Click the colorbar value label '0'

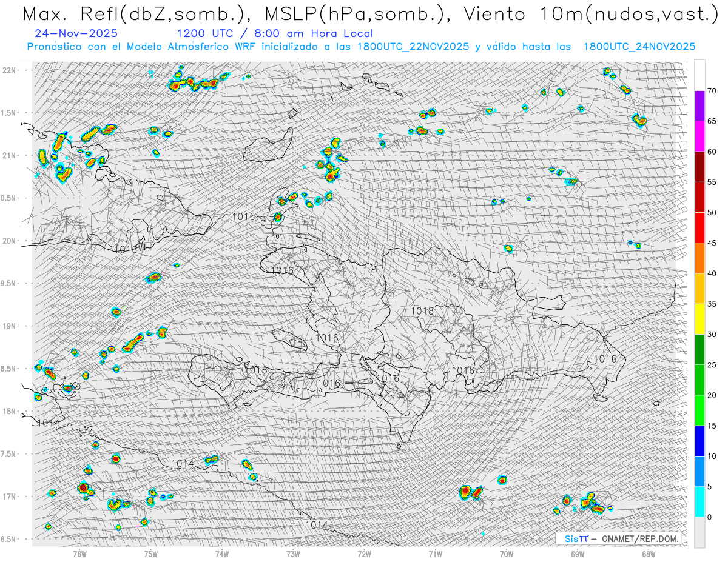[x=710, y=517]
